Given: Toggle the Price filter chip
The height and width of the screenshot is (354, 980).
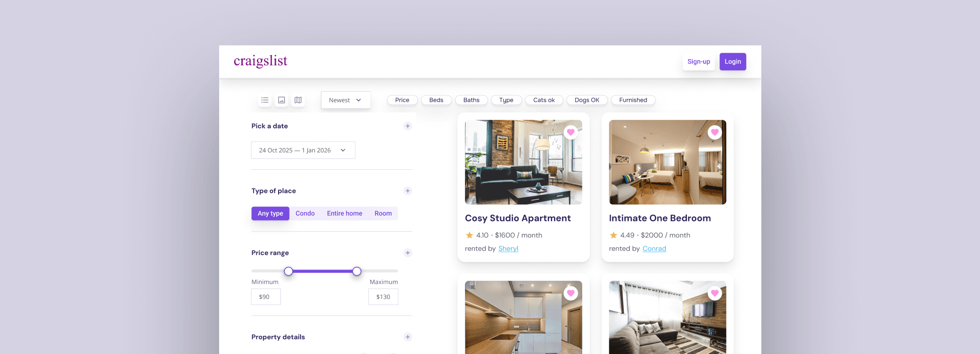Looking at the screenshot, I should tap(402, 100).
